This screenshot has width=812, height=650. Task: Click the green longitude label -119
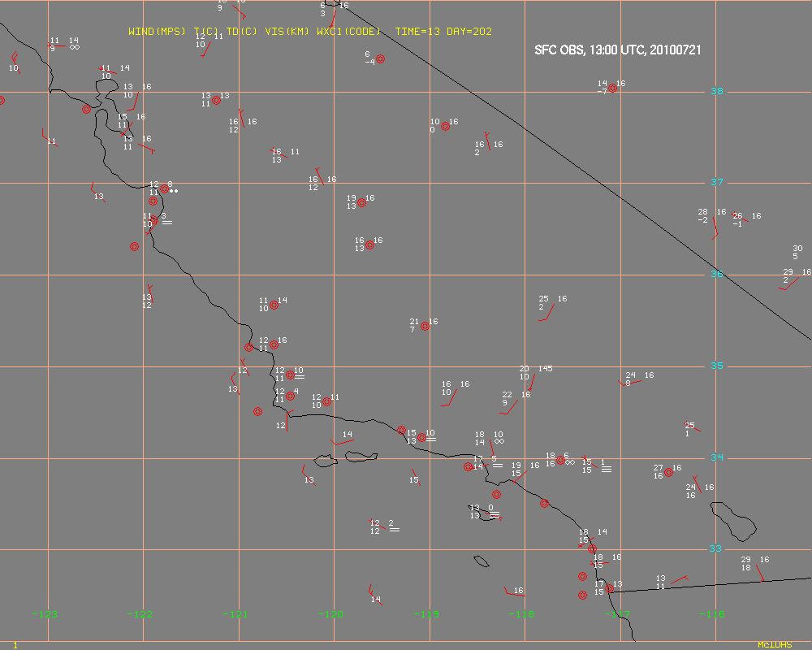point(426,615)
